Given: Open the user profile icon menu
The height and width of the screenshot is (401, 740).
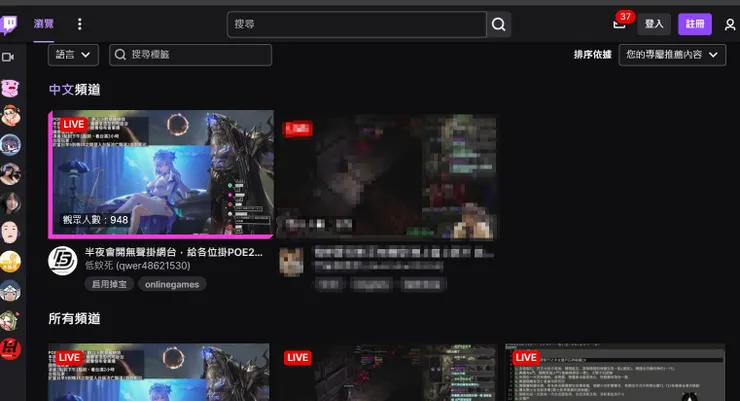Looking at the screenshot, I should [x=730, y=25].
